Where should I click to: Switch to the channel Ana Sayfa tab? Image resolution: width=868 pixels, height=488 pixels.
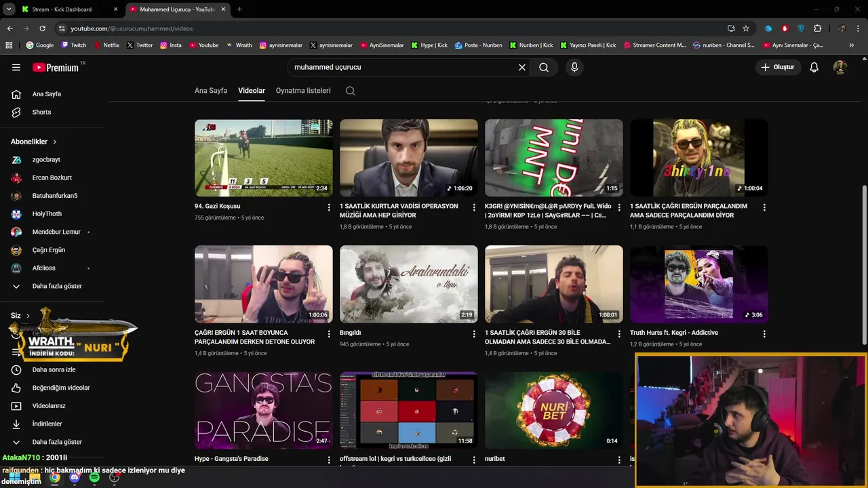point(211,91)
